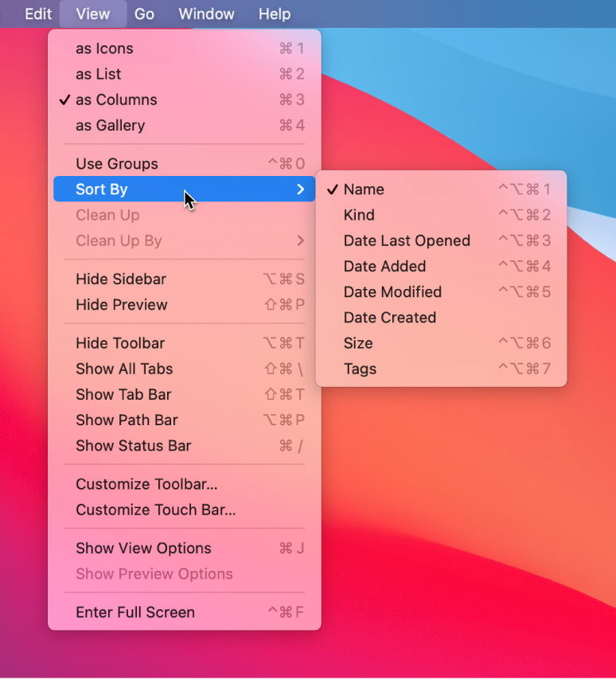Switch view to as List
Viewport: 616px width, 680px height.
pyautogui.click(x=184, y=74)
